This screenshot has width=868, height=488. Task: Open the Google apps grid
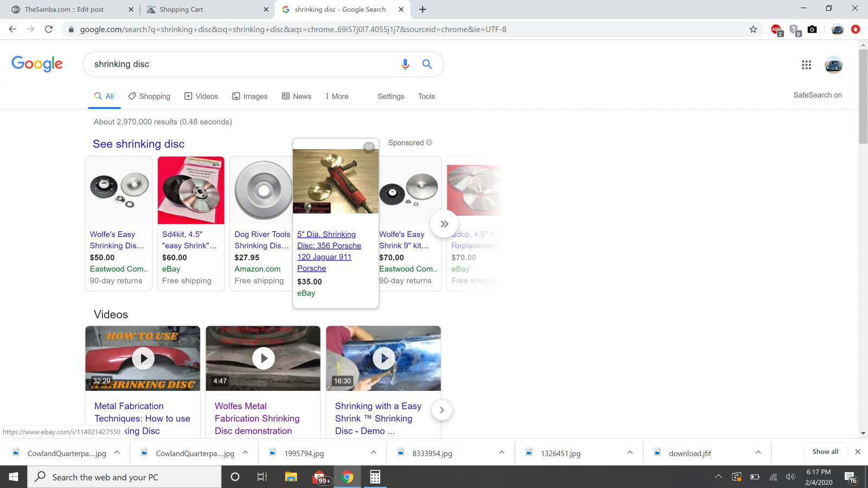pyautogui.click(x=806, y=65)
